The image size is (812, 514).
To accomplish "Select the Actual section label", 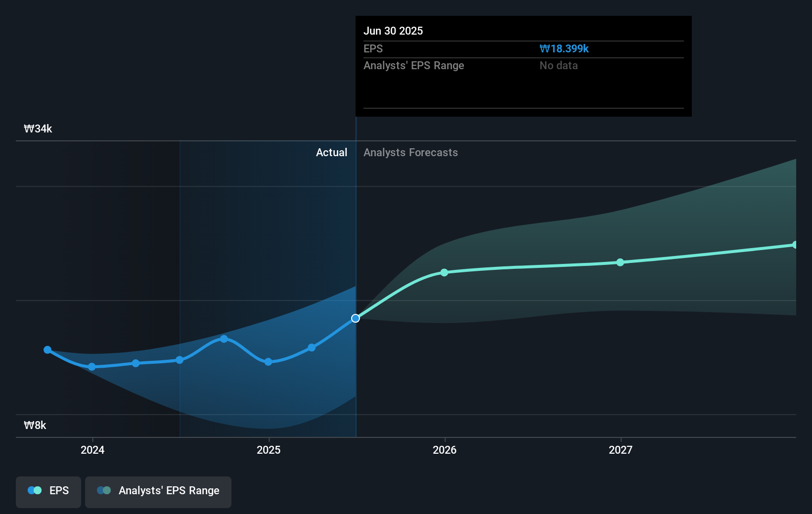I will 331,153.
